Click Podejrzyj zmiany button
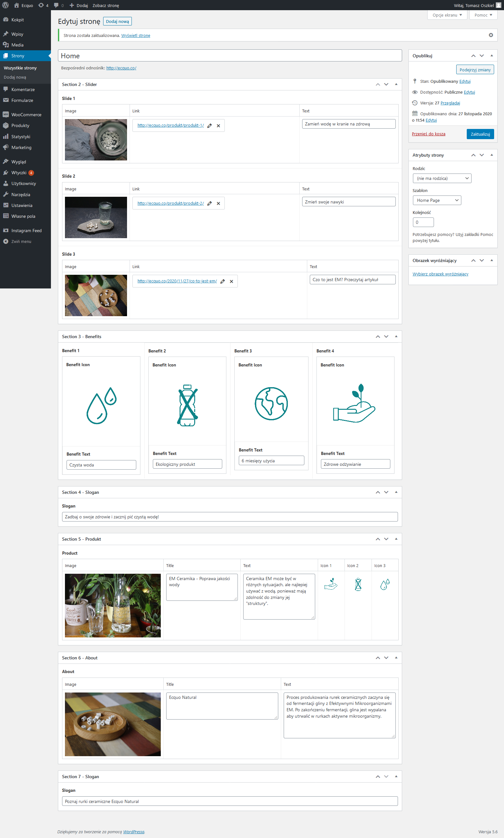The image size is (504, 838). pyautogui.click(x=475, y=70)
